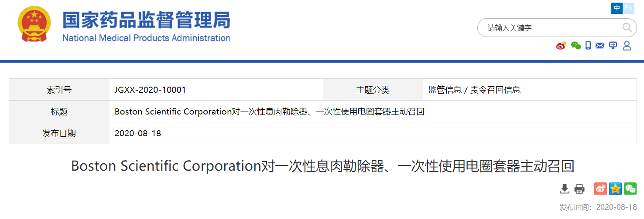
Task: Share article to Weibo via red button
Action: [601, 189]
